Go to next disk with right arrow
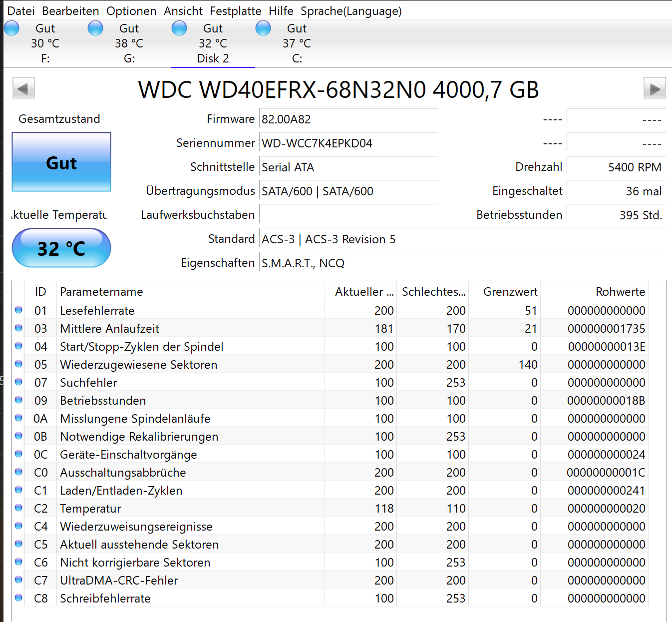 (655, 89)
